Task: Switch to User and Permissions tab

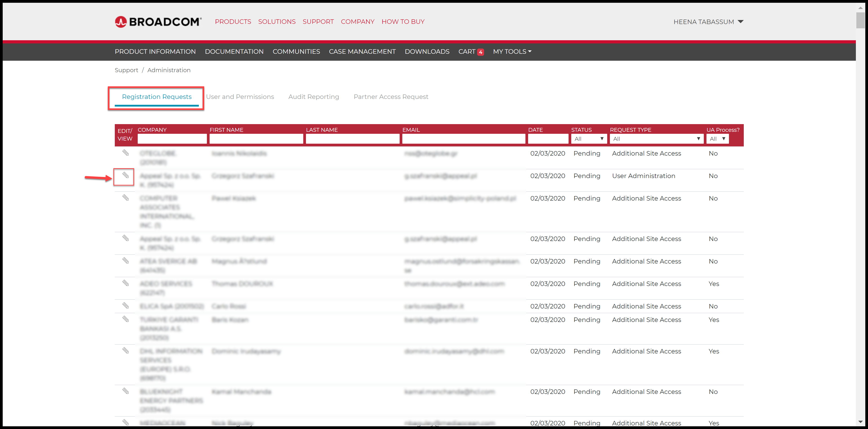Action: [240, 97]
